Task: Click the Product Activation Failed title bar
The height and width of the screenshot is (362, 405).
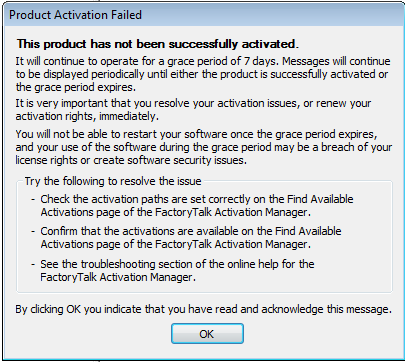Action: (x=202, y=15)
